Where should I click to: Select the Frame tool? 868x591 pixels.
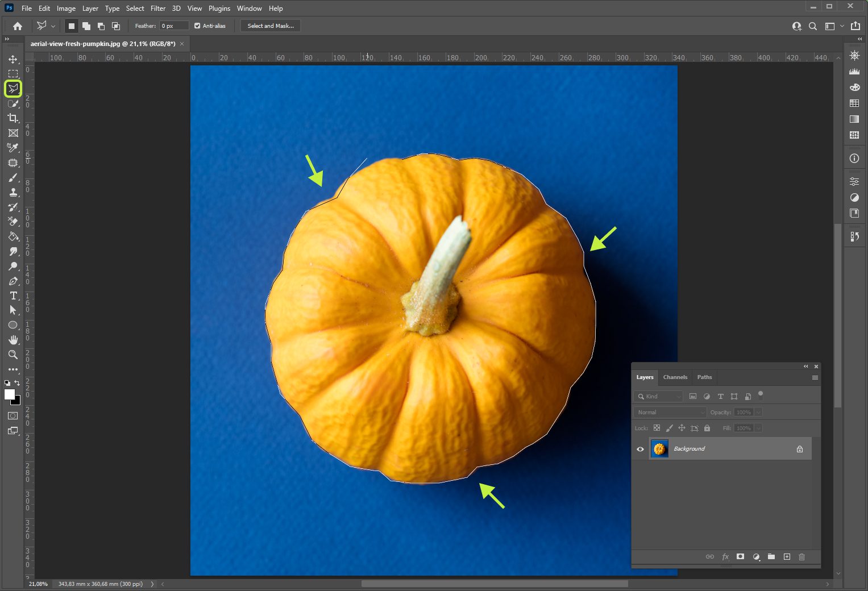coord(13,133)
